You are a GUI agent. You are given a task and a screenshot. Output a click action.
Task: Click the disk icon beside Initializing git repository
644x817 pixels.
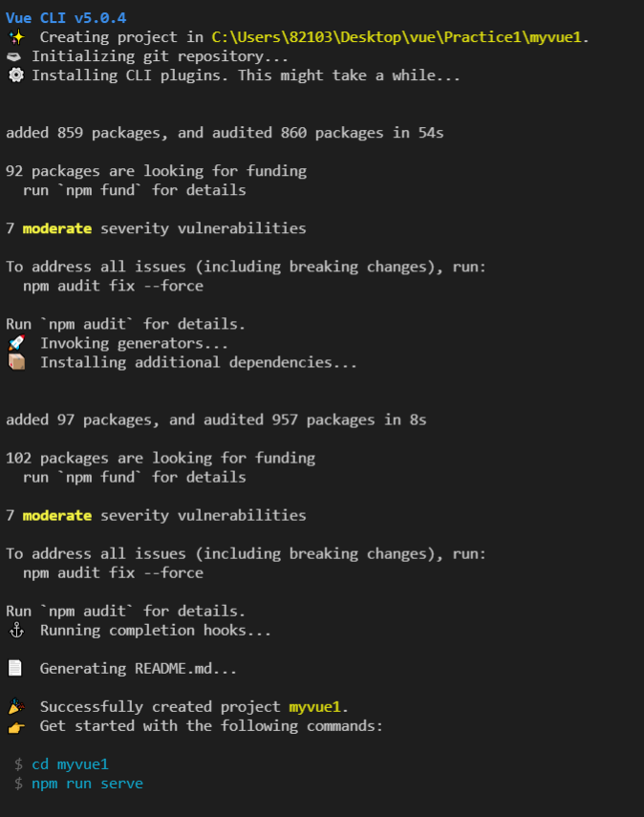click(x=14, y=56)
